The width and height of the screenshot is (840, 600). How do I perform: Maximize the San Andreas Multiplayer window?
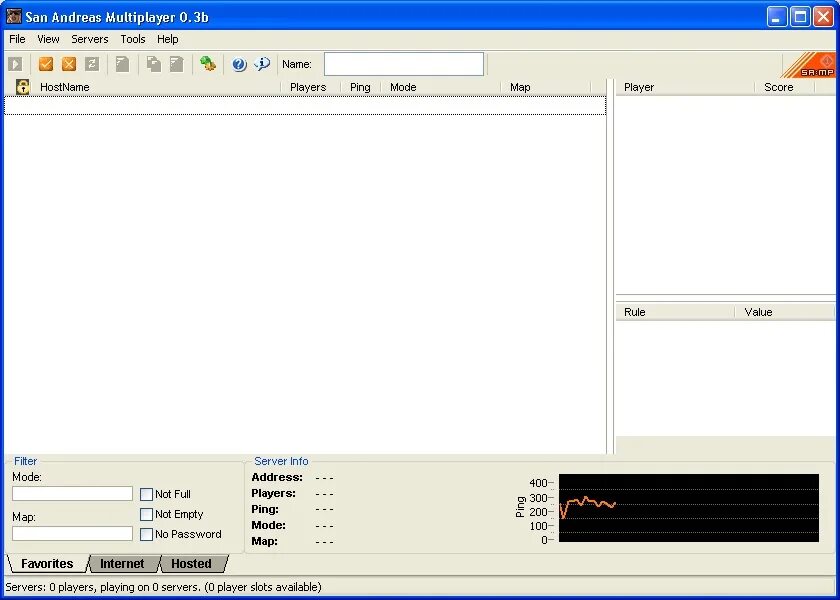tap(800, 17)
